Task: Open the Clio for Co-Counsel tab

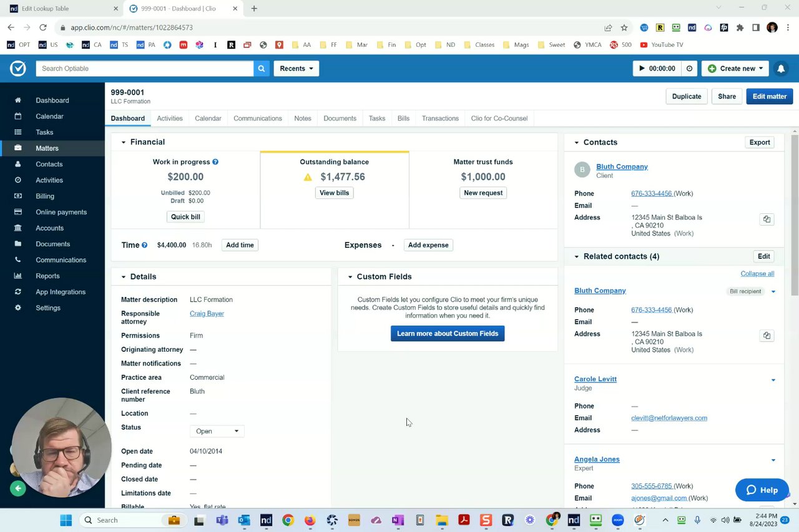Action: (499, 118)
